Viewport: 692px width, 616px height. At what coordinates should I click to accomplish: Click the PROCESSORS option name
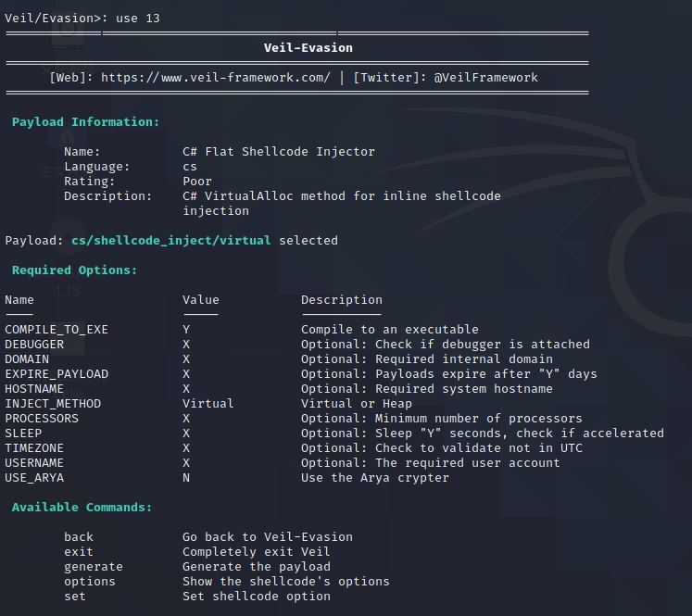[42, 419]
